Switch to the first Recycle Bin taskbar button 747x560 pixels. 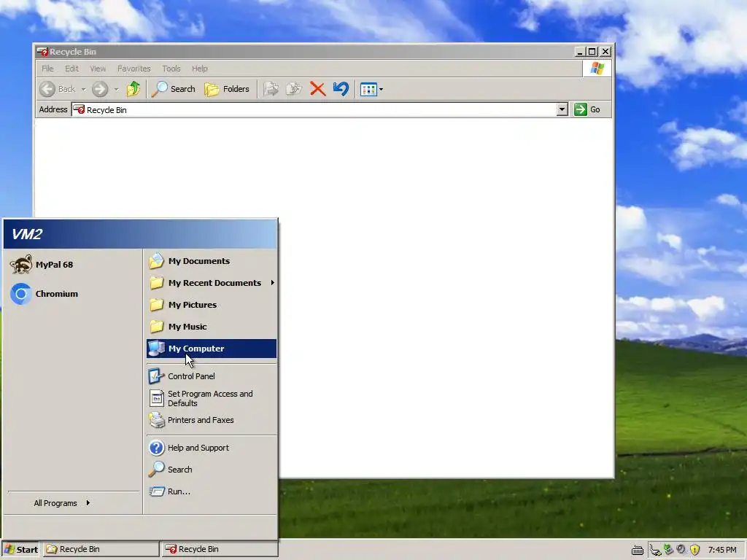click(101, 550)
